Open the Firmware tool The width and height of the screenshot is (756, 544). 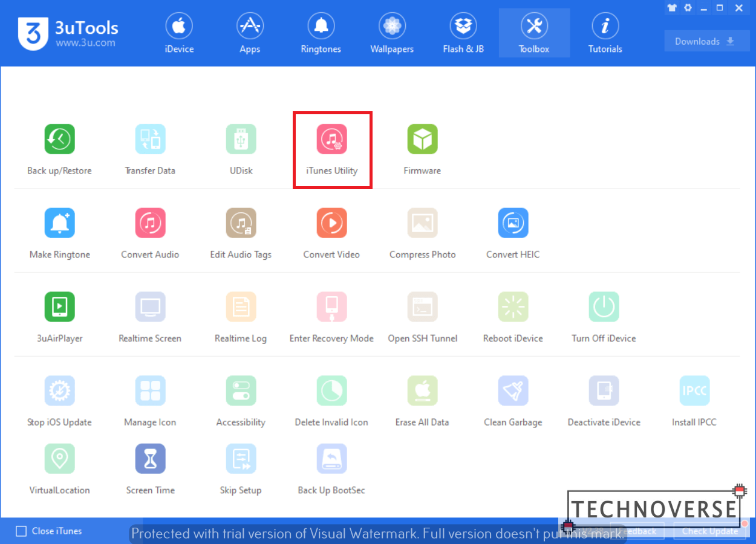point(422,149)
